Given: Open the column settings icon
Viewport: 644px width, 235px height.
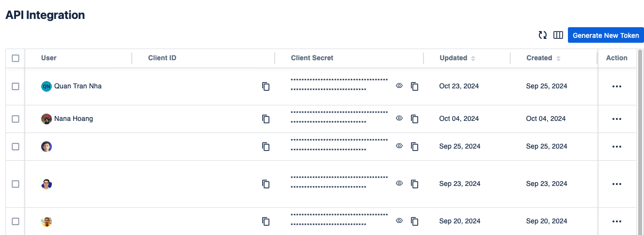Looking at the screenshot, I should [x=558, y=35].
